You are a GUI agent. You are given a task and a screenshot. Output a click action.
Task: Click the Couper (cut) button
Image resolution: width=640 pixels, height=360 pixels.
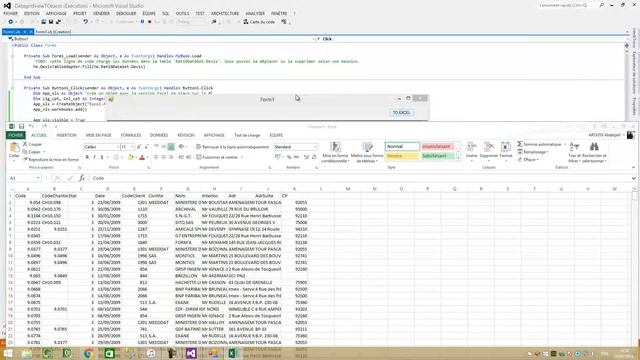point(33,144)
